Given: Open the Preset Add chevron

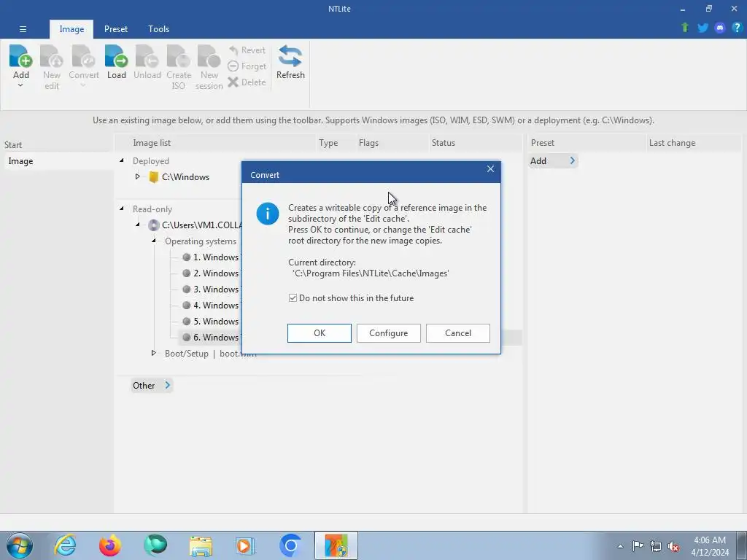Looking at the screenshot, I should coord(572,161).
